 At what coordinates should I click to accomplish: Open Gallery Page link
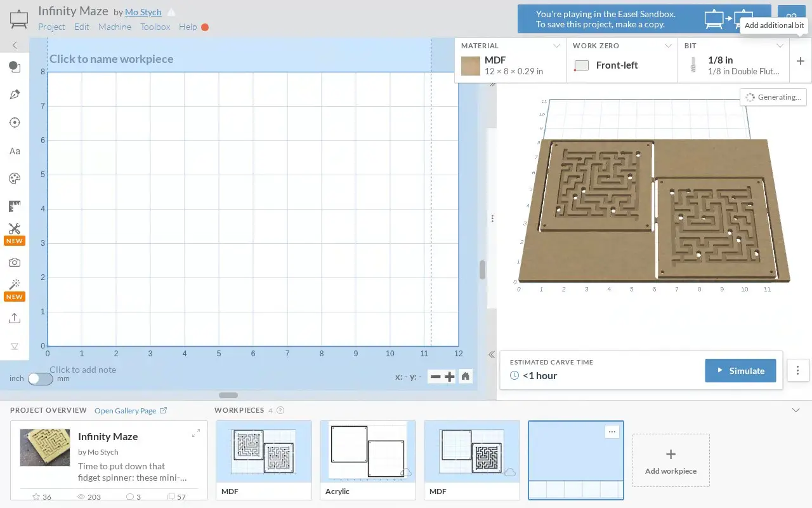pos(131,411)
